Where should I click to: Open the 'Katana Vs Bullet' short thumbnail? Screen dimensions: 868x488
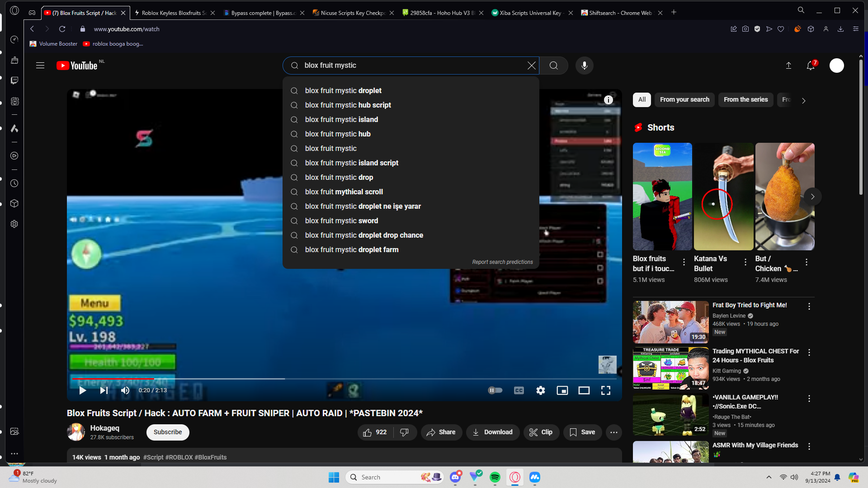[x=724, y=197]
